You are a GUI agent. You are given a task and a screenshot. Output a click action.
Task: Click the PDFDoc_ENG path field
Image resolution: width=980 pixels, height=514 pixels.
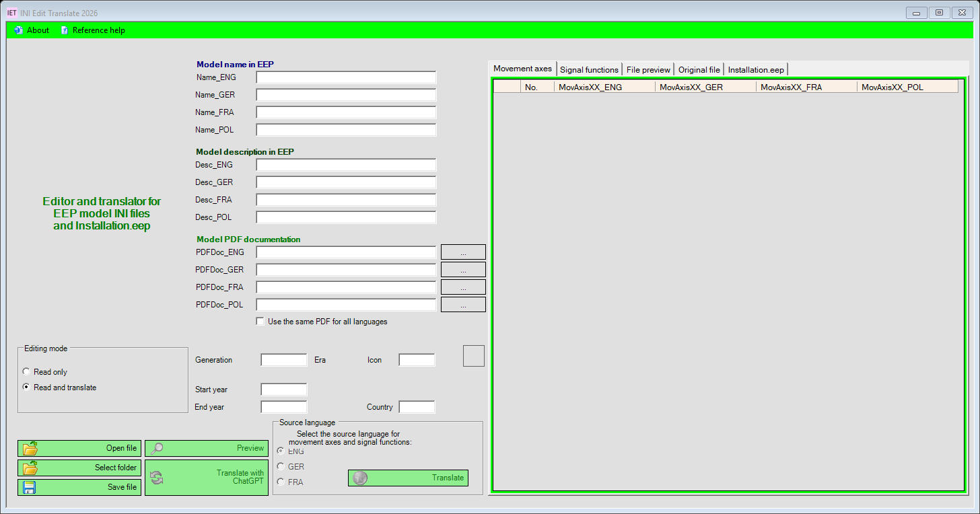click(x=346, y=252)
